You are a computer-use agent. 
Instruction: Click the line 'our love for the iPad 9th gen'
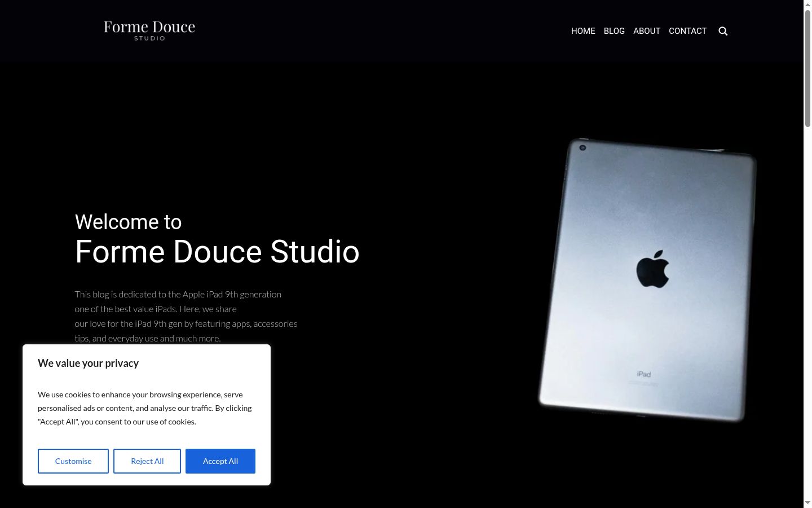click(x=186, y=323)
